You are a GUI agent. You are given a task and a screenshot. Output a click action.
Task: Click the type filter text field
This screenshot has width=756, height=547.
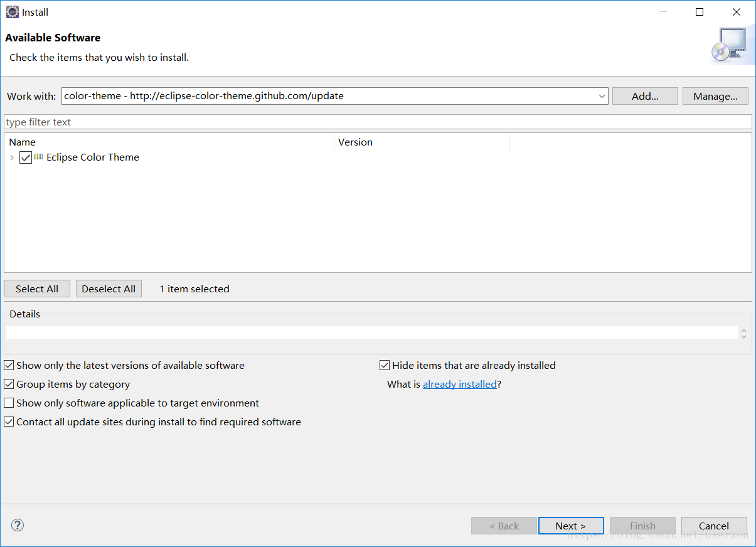[x=378, y=122]
